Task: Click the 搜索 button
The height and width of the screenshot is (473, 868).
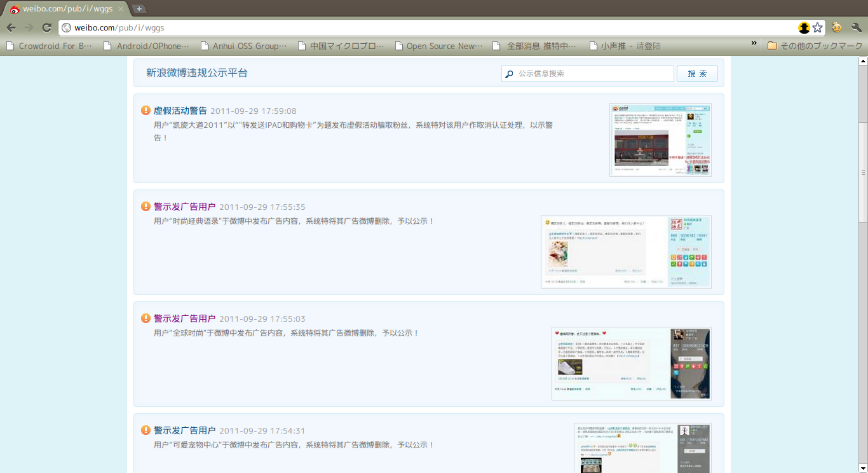Action: pyautogui.click(x=697, y=74)
